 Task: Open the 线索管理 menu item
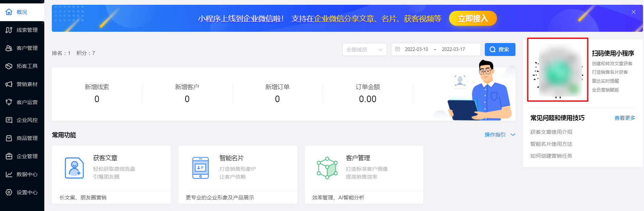22,30
